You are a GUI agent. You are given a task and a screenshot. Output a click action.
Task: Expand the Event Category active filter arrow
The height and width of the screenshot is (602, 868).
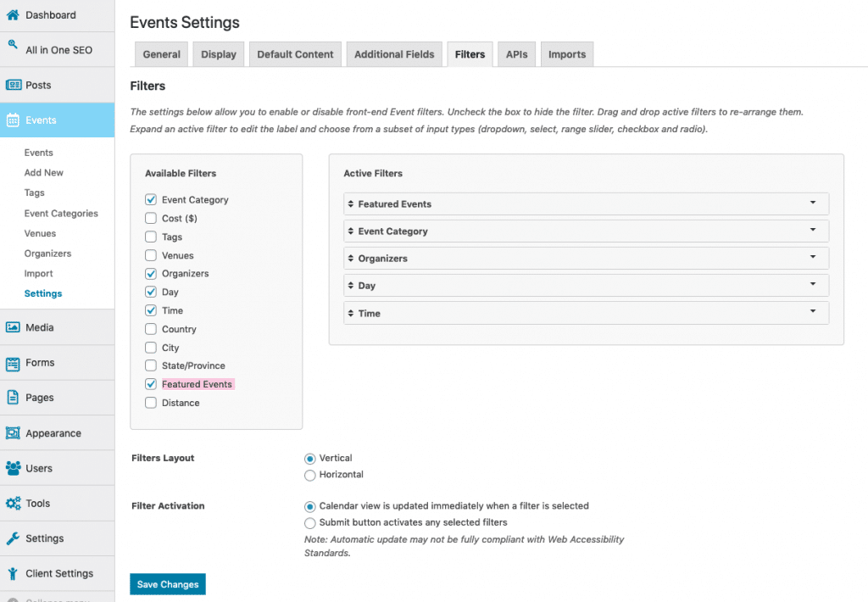[x=813, y=230]
